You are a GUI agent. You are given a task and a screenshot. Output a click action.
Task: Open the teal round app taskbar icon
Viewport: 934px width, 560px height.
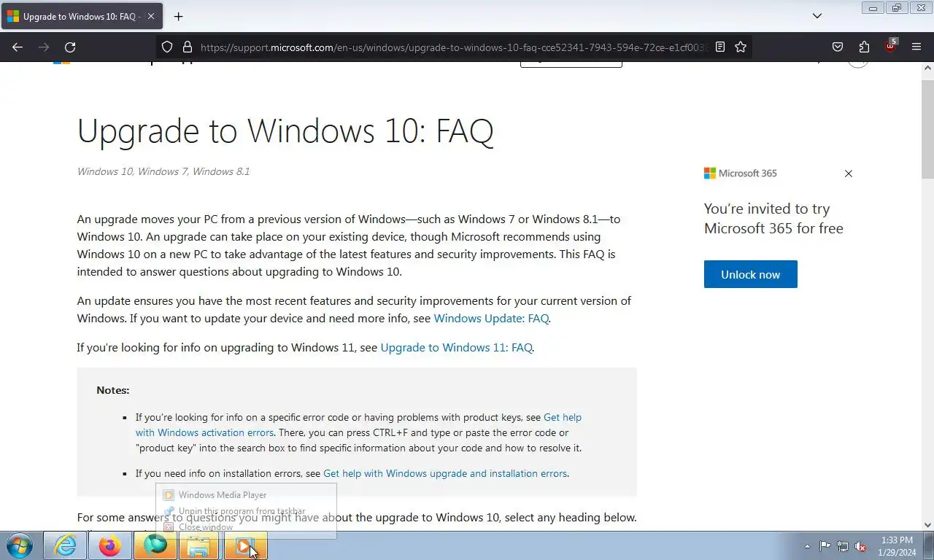155,545
